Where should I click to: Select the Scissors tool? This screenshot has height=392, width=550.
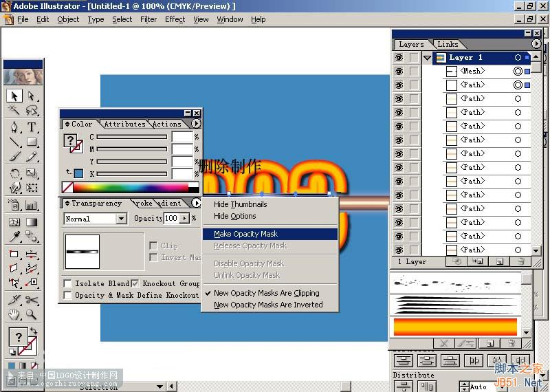tap(32, 300)
